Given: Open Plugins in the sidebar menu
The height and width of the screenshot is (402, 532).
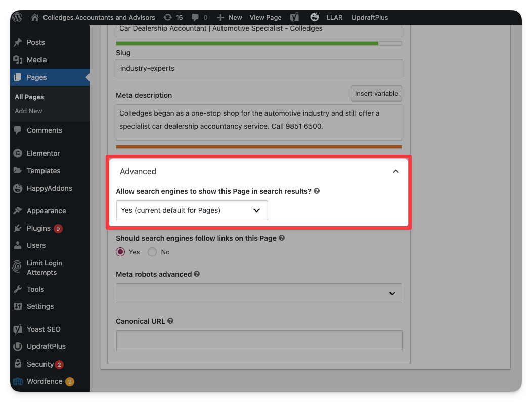Looking at the screenshot, I should tap(38, 228).
